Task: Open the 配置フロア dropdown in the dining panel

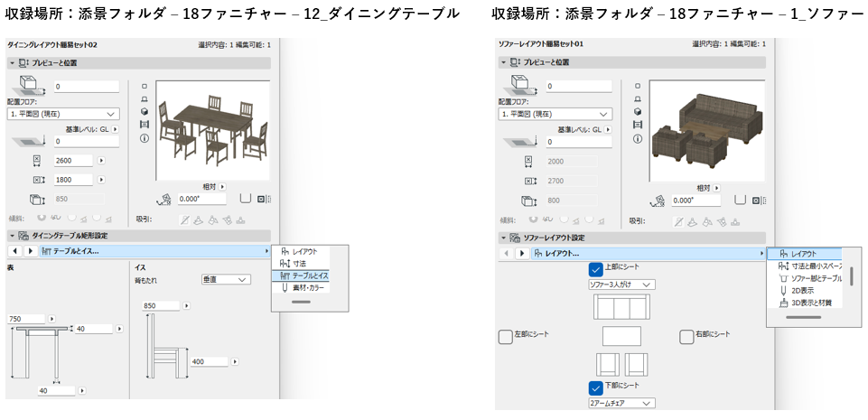Action: (x=63, y=114)
